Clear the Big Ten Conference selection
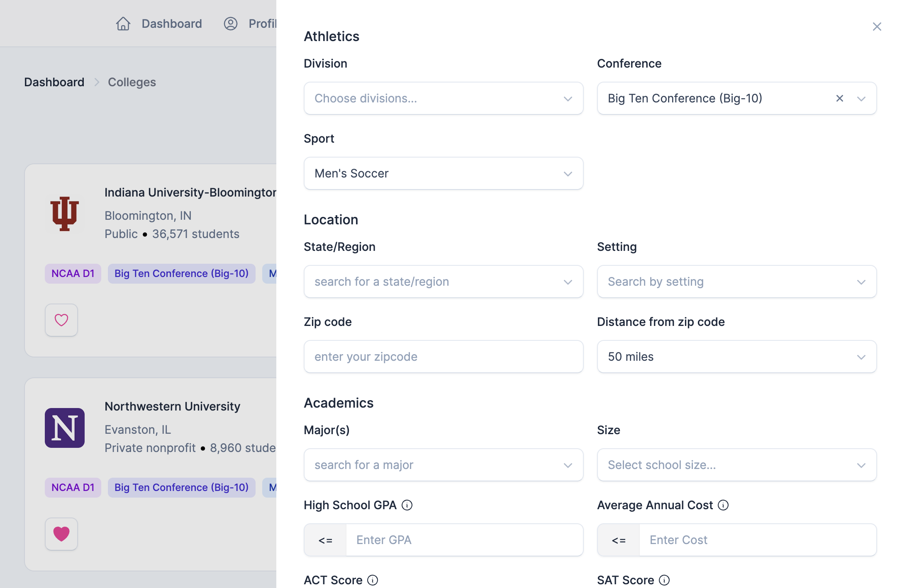Viewport: 902px width, 588px height. (x=840, y=99)
